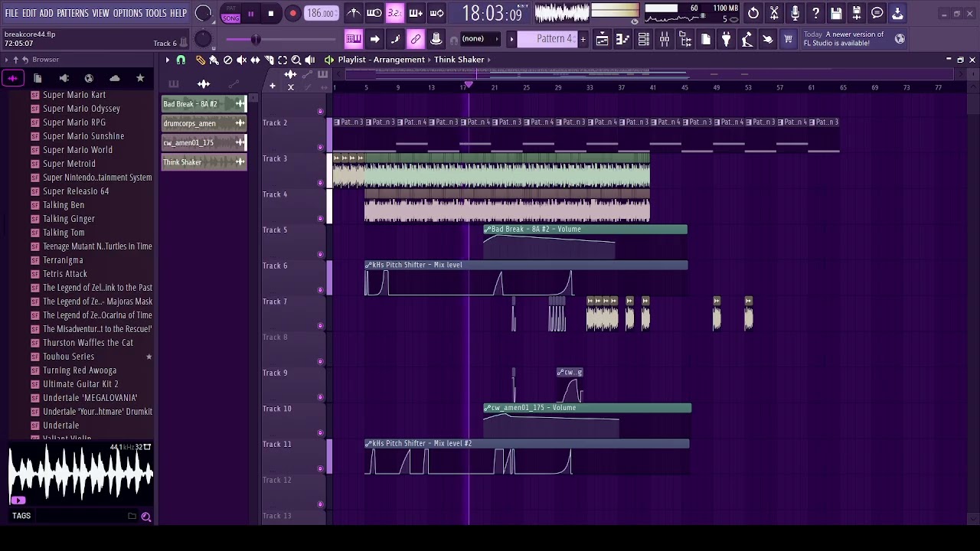Open the EDIT menu
This screenshot has height=551, width=980.
tap(29, 14)
